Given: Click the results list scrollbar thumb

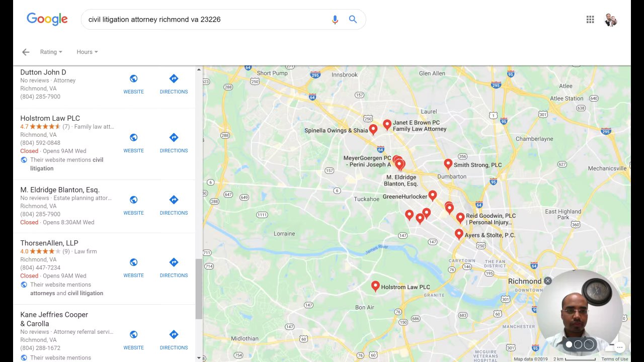Looking at the screenshot, I should tap(199, 289).
